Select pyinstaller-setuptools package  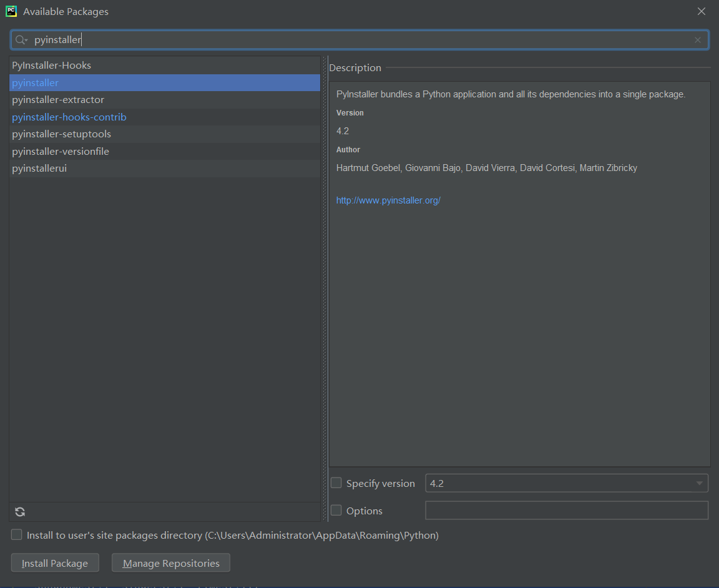click(165, 134)
